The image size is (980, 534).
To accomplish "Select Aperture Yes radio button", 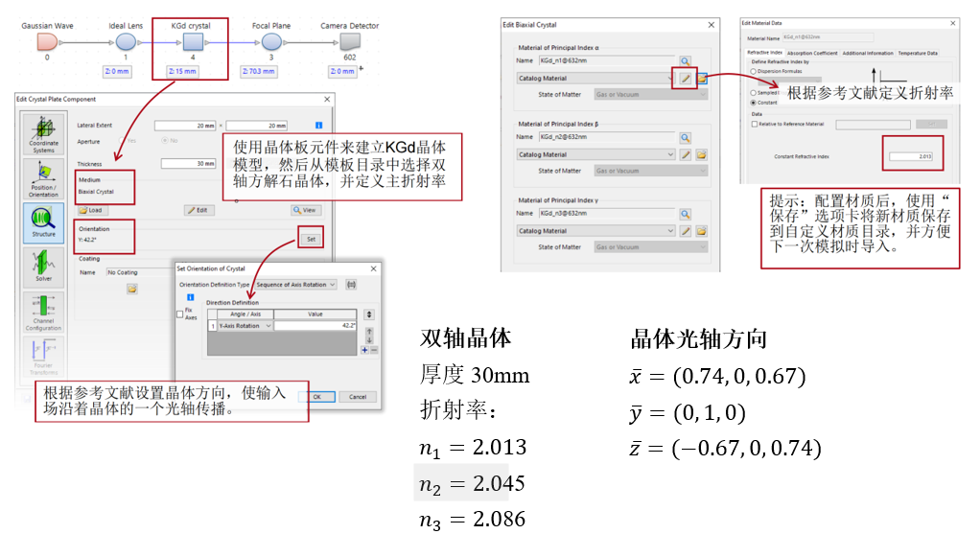I will 123,141.
